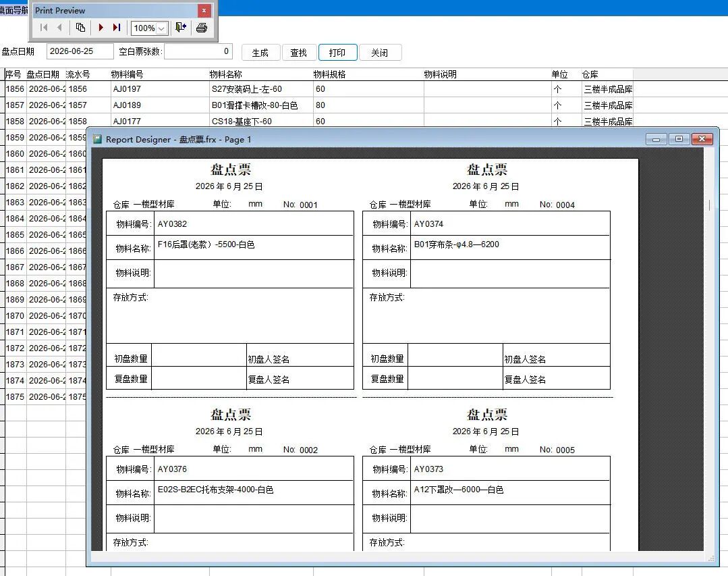
Task: Click the 空白票张数 input field
Action: click(198, 51)
